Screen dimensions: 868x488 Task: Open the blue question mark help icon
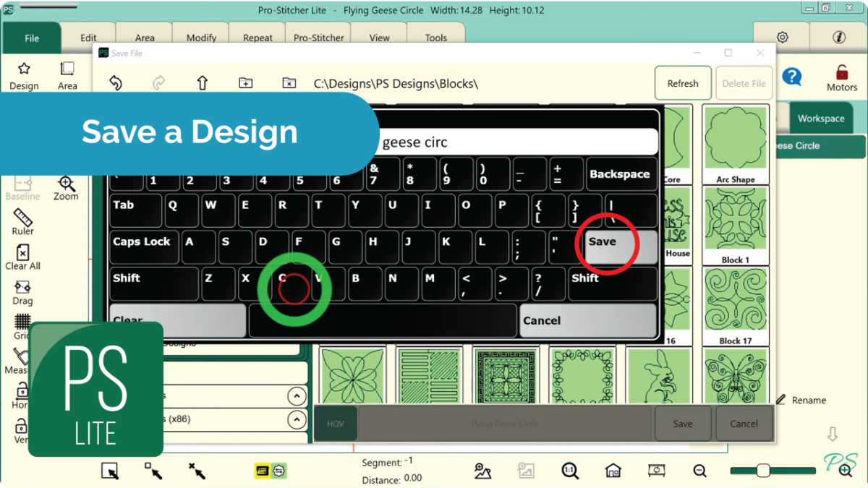792,77
